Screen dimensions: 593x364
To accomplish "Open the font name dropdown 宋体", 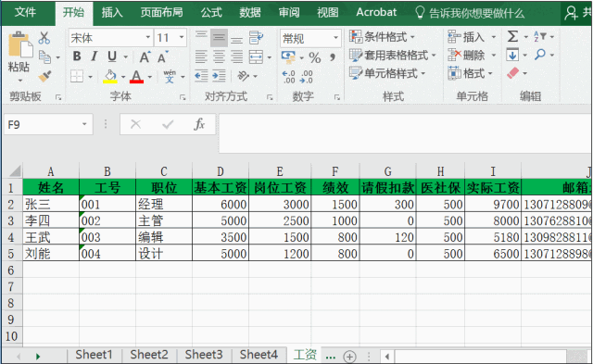I will (148, 37).
